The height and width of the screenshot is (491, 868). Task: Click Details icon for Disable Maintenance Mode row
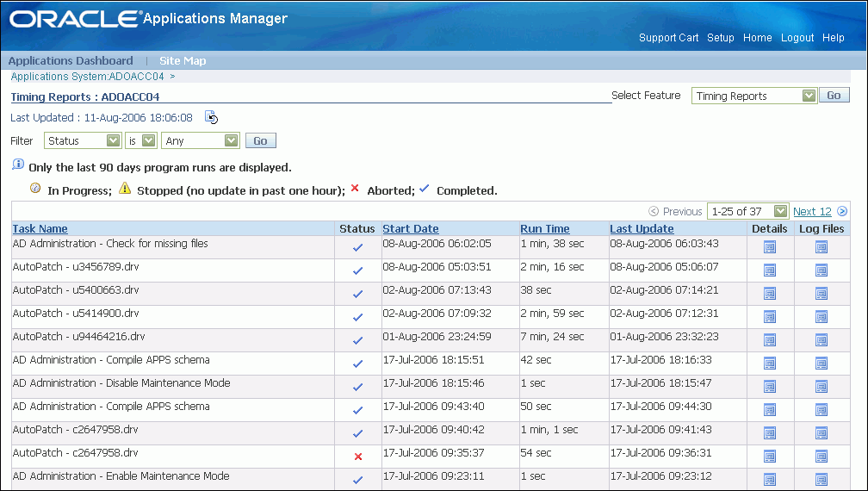[x=769, y=387]
